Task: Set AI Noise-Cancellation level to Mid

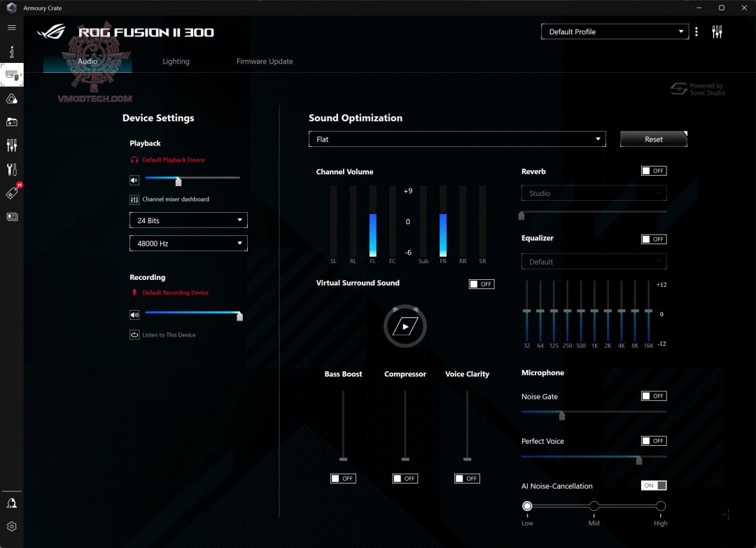Action: point(594,505)
